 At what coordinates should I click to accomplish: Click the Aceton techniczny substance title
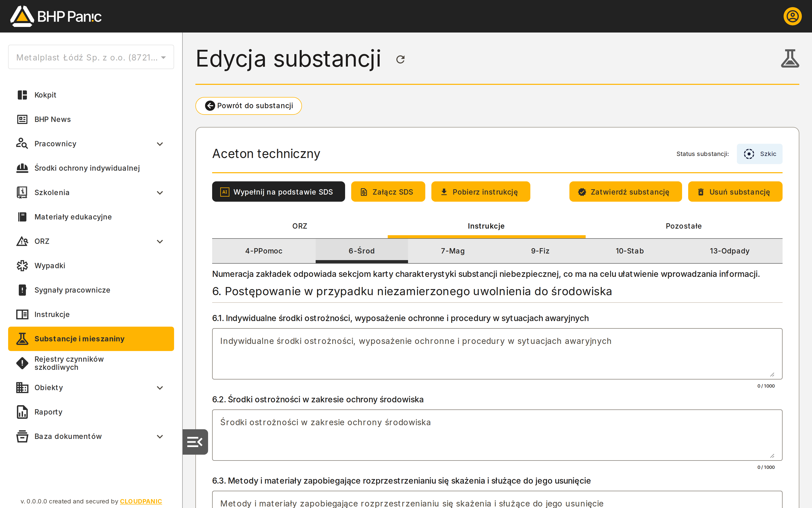266,154
